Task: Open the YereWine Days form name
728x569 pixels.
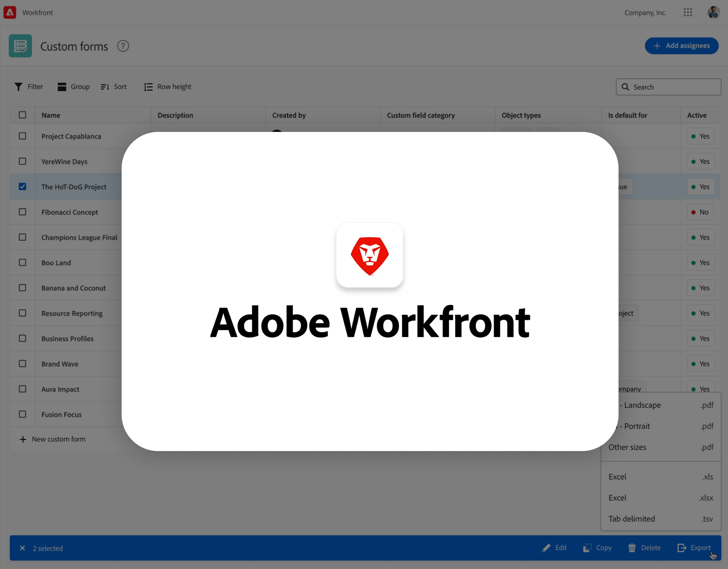Action: pyautogui.click(x=64, y=162)
